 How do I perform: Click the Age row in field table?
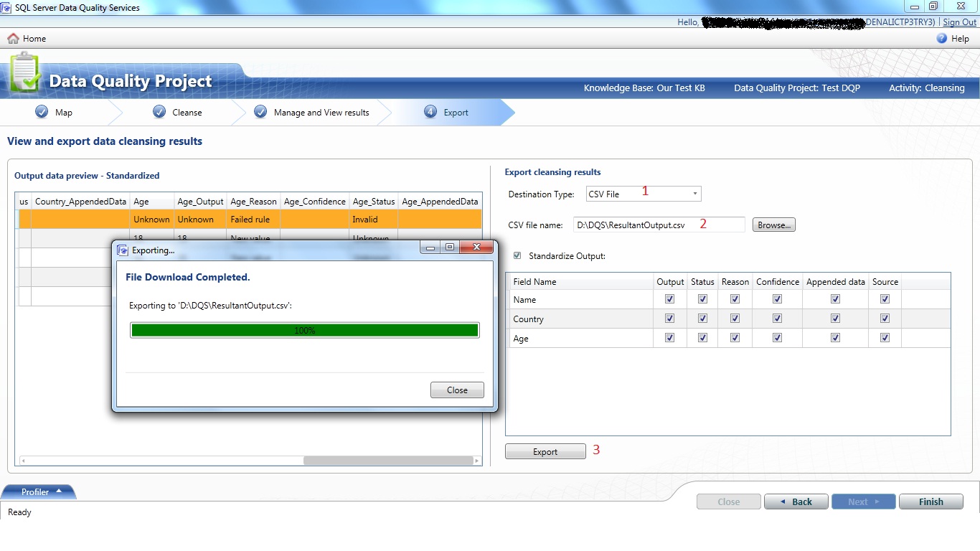point(728,338)
